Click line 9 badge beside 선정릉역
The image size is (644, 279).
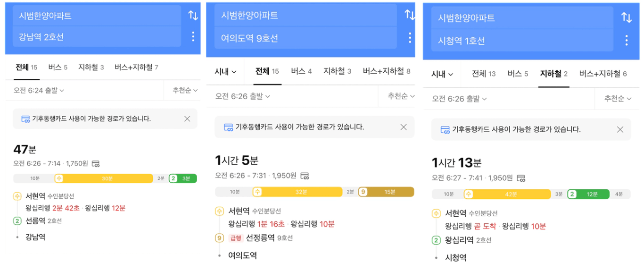click(x=219, y=238)
